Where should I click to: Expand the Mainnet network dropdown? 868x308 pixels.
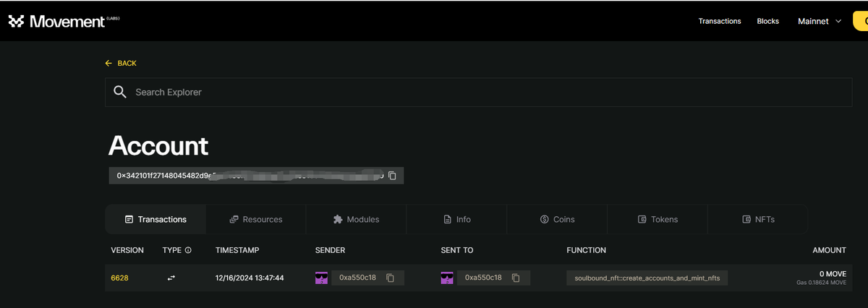[820, 21]
